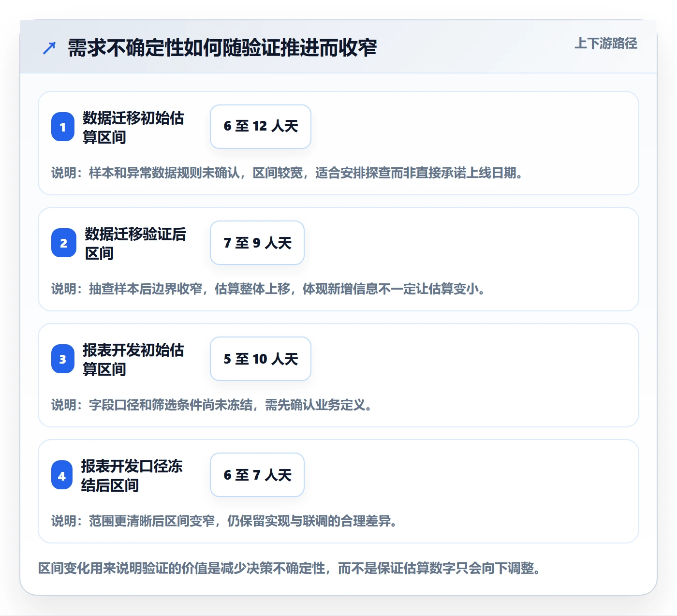Select the 5 至 10 人天 value pill
Image resolution: width=677 pixels, height=616 pixels.
pos(261,359)
